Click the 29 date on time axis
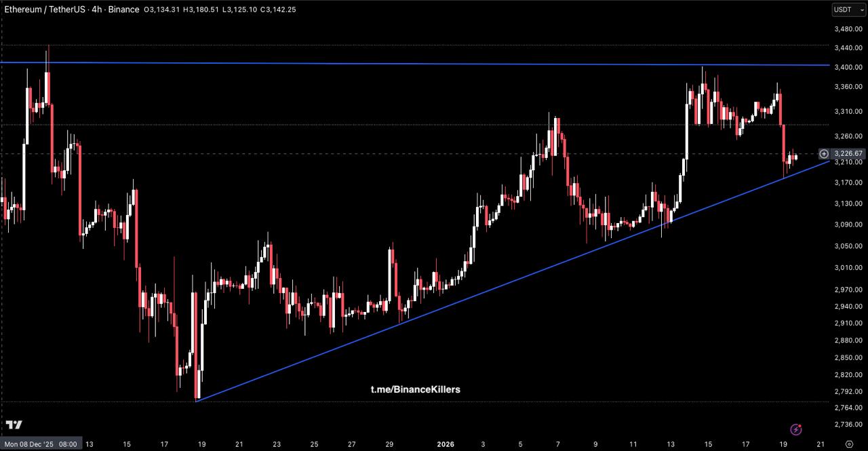This screenshot has height=451, width=868. [x=389, y=444]
